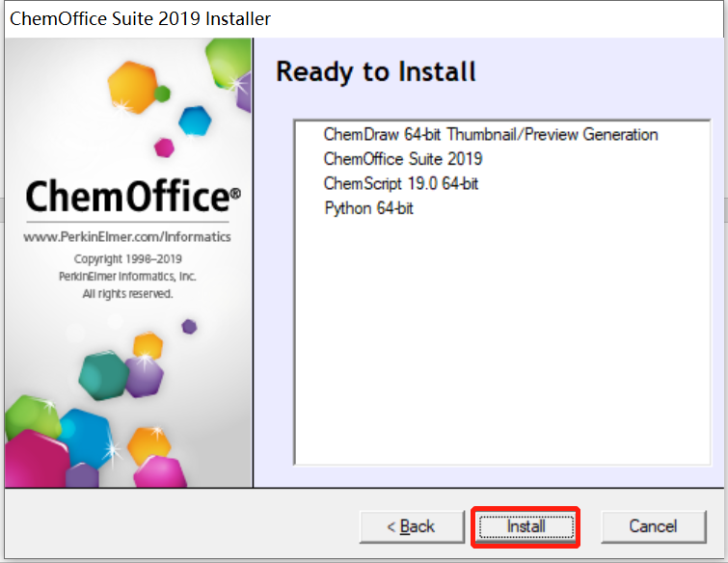Viewport: 728px width, 563px height.
Task: Click the teal hexagon in lower banner
Action: tap(103, 375)
